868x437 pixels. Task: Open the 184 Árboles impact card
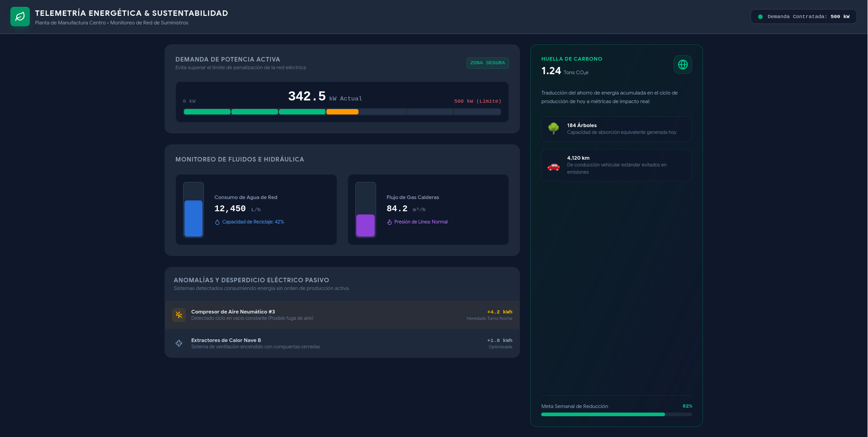pyautogui.click(x=617, y=129)
